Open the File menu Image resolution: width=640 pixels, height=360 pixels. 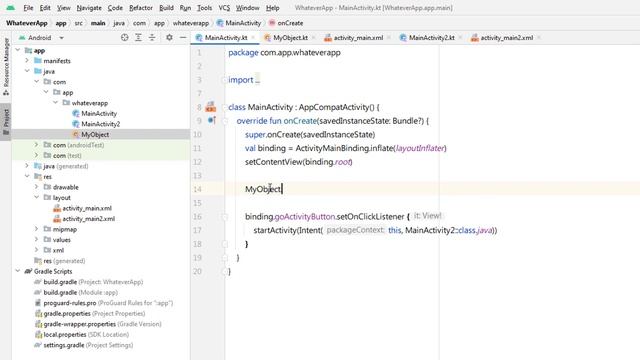click(x=28, y=8)
